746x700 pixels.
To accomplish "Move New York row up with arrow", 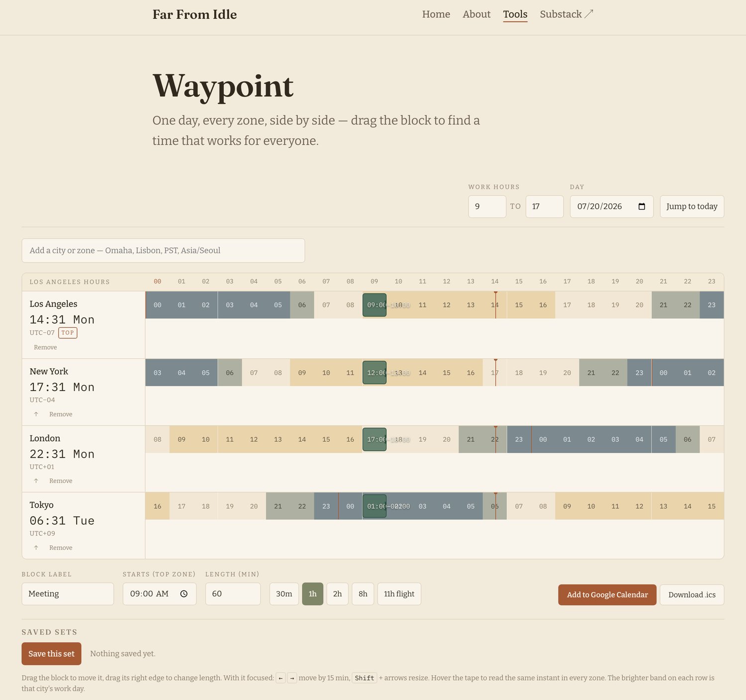I will (x=36, y=414).
